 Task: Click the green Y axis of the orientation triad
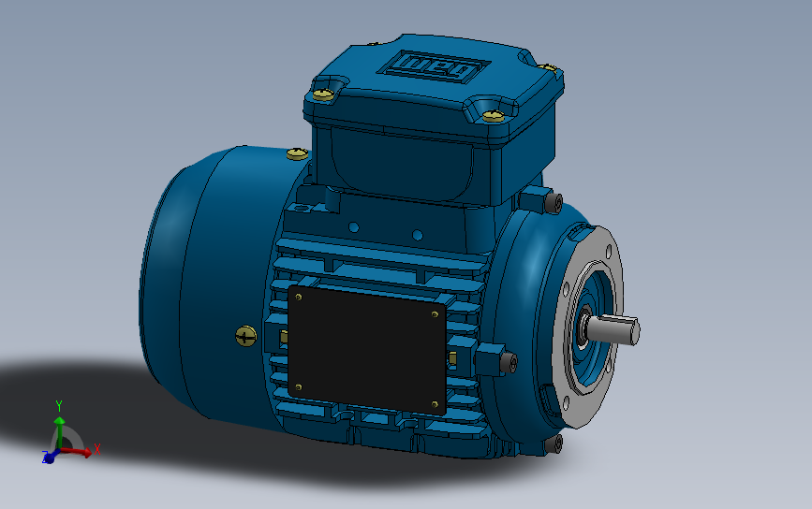60,432
